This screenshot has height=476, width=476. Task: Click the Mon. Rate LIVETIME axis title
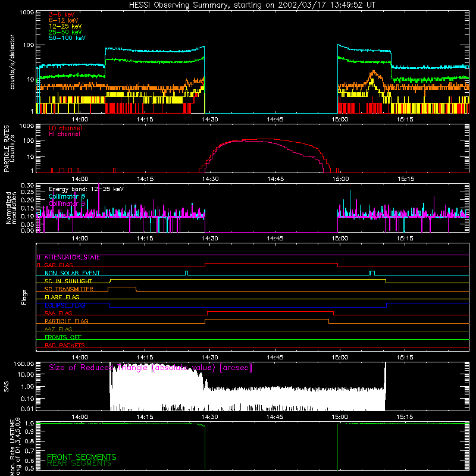click(15, 446)
